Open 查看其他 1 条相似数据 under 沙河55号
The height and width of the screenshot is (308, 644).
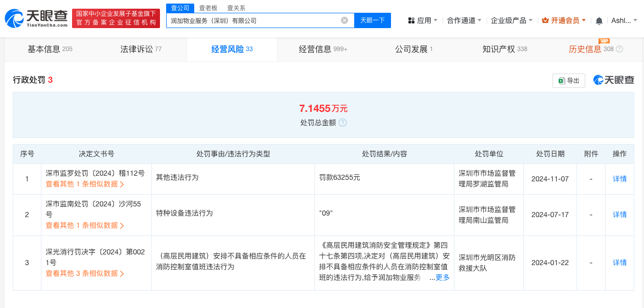coord(85,225)
